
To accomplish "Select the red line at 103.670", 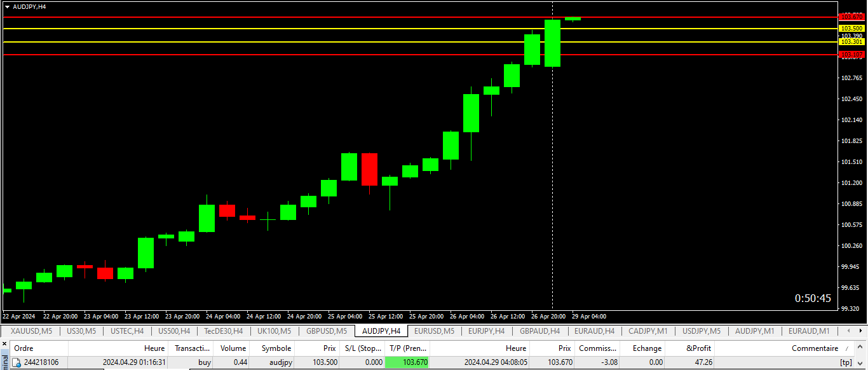I will tap(419, 17).
